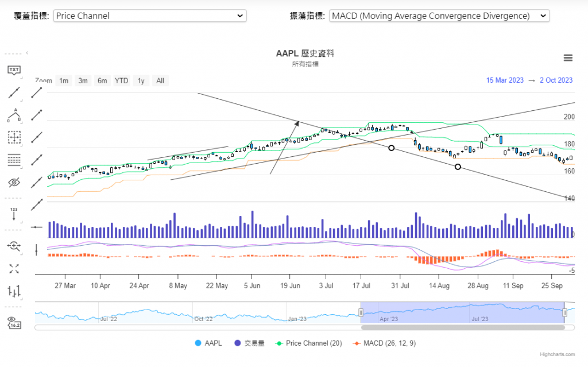Grab the navigator's left range handle
Screen dimensions: 588x367
click(x=361, y=312)
